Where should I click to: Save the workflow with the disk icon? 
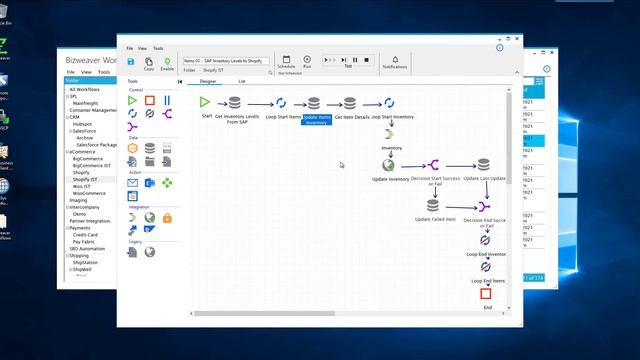pos(131,62)
